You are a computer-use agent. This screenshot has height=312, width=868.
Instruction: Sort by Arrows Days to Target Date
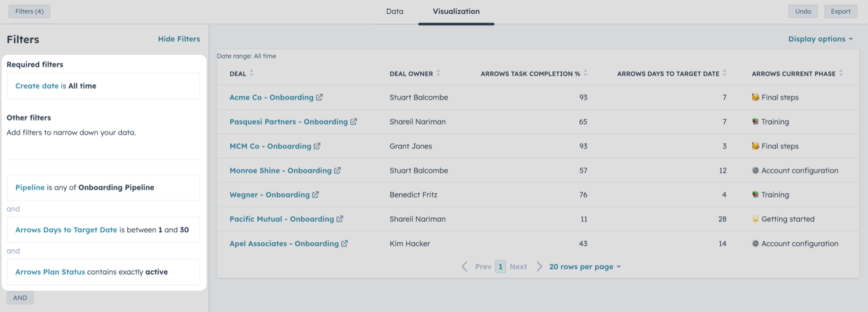pos(725,73)
